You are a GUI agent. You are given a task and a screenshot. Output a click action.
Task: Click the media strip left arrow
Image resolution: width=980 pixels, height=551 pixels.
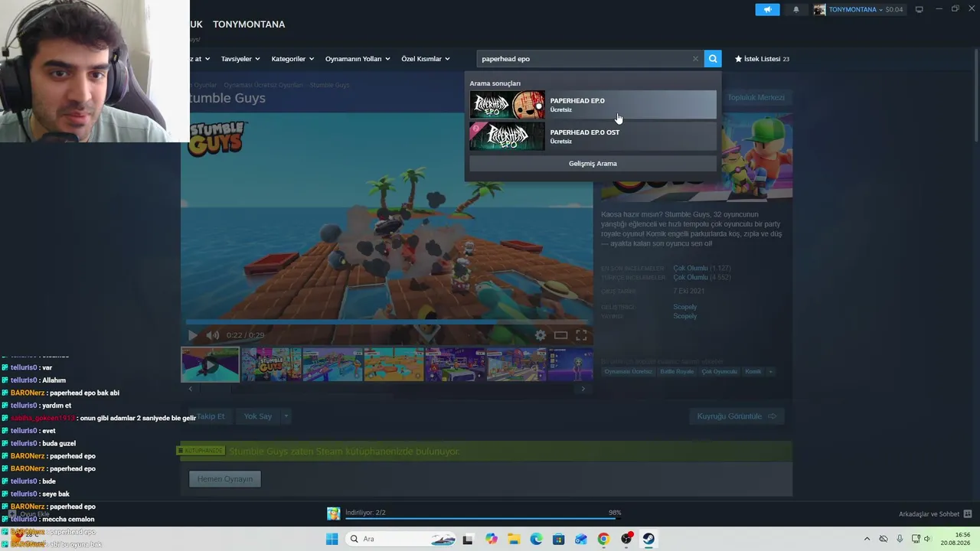[191, 389]
